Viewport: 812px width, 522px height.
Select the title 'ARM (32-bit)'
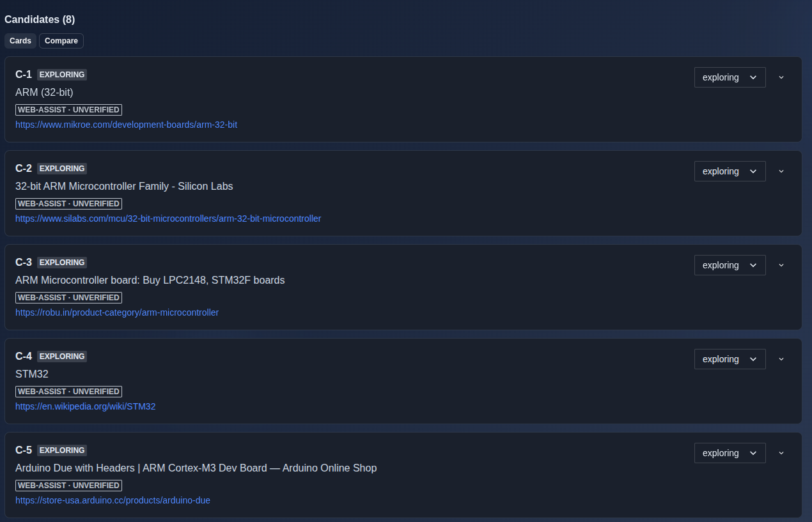(44, 93)
